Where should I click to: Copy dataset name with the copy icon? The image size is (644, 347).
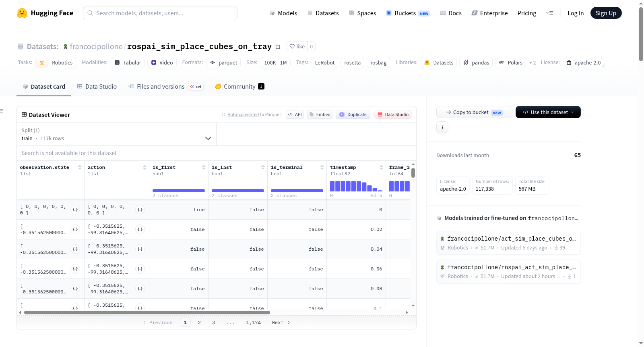click(x=277, y=46)
